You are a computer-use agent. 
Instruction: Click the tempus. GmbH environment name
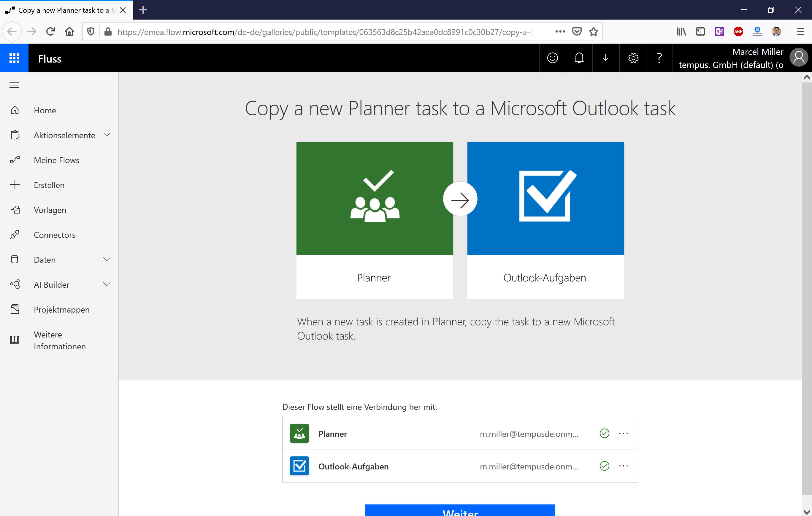tap(731, 65)
